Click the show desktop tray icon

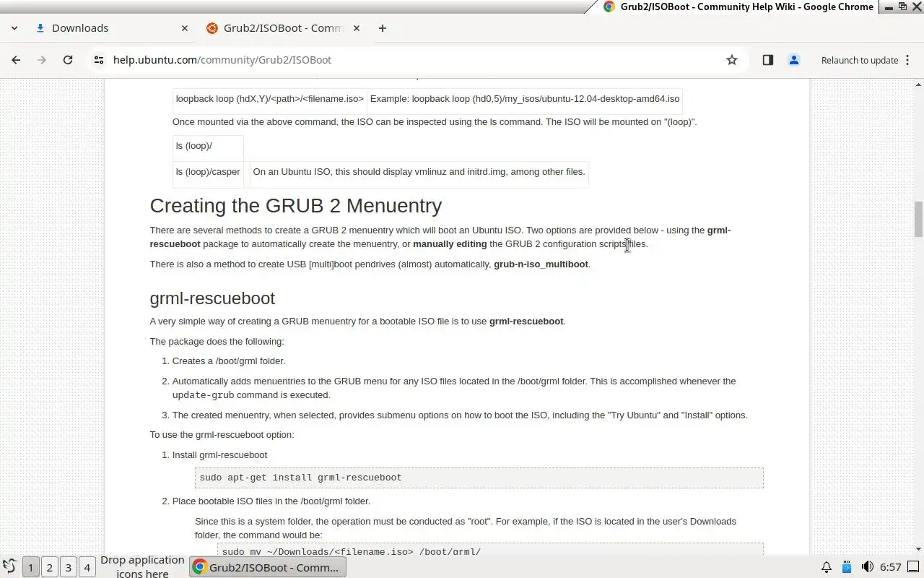click(913, 567)
